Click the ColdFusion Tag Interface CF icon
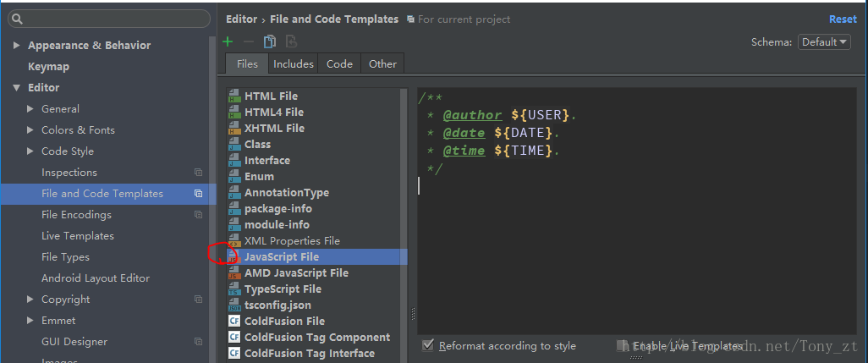Image resolution: width=868 pixels, height=363 pixels. click(x=234, y=353)
